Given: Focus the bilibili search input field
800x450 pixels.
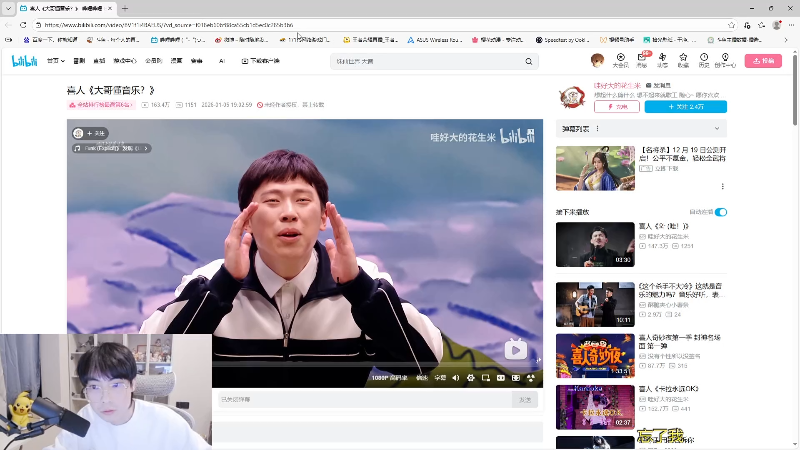Looking at the screenshot, I should [x=428, y=61].
